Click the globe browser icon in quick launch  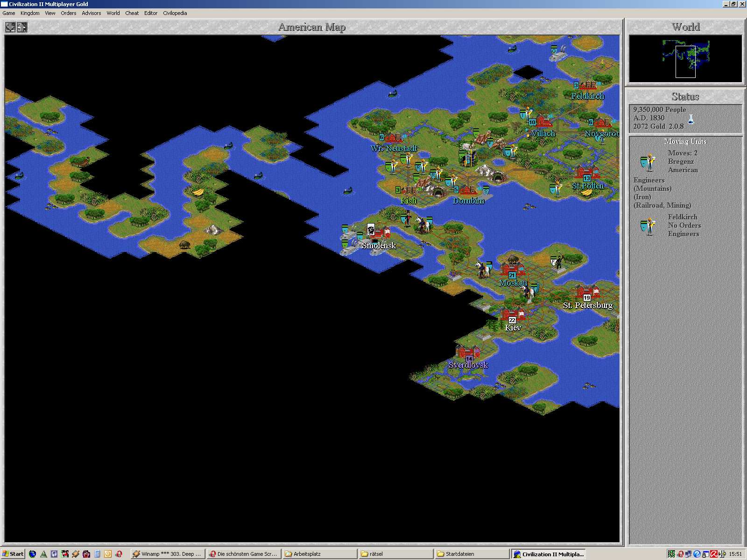[x=32, y=554]
